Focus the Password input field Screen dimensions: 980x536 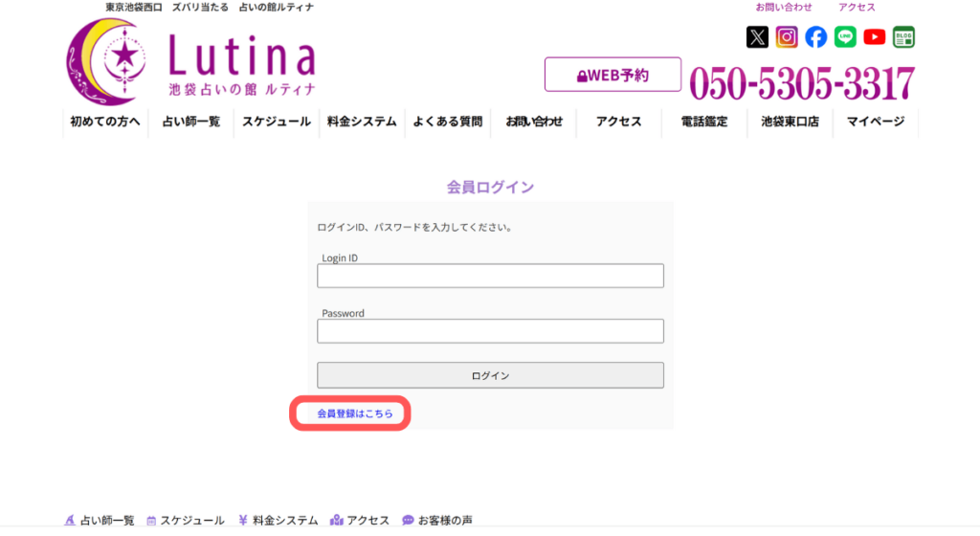pos(490,331)
